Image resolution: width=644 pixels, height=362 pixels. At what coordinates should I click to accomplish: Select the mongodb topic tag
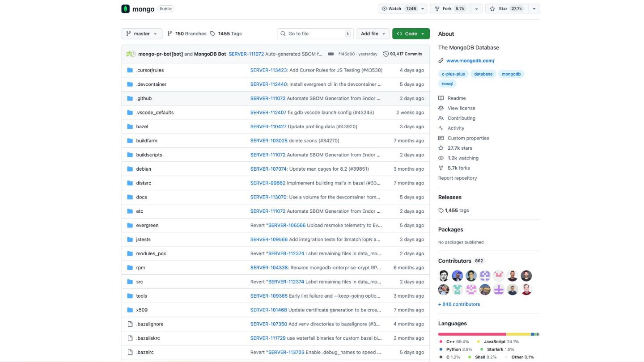coord(511,74)
